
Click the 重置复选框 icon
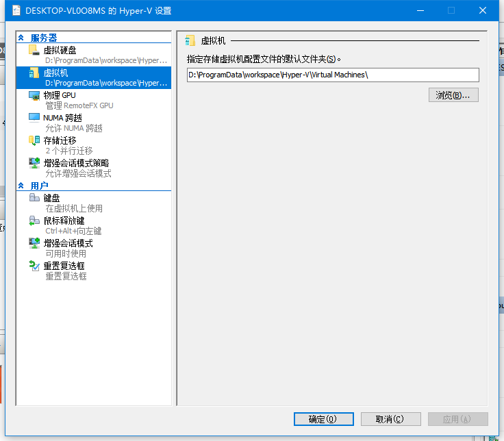pos(34,266)
